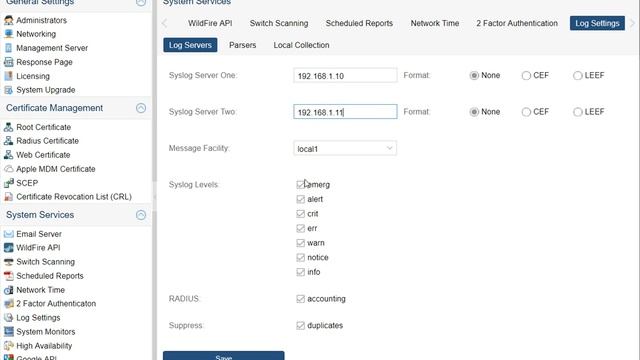The width and height of the screenshot is (640, 360).
Task: Select CEF format for Syslog Server Two
Action: pyautogui.click(x=526, y=112)
